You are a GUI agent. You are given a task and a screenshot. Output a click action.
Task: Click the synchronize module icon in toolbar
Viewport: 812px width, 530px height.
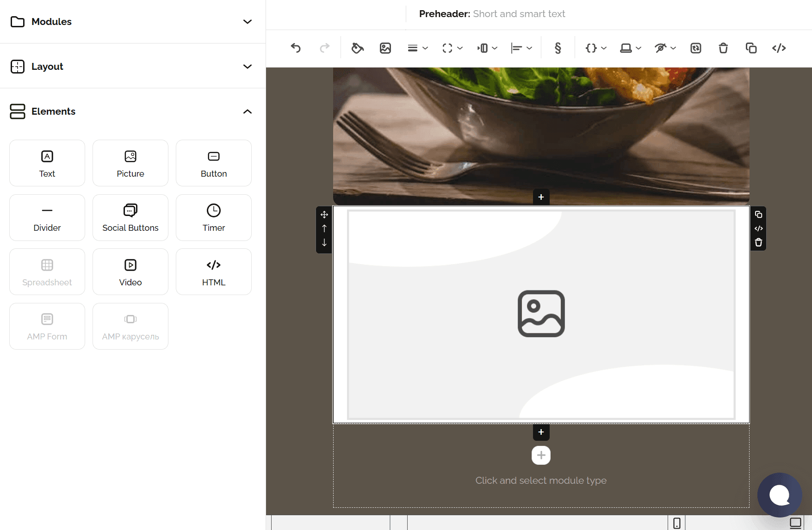tap(696, 48)
